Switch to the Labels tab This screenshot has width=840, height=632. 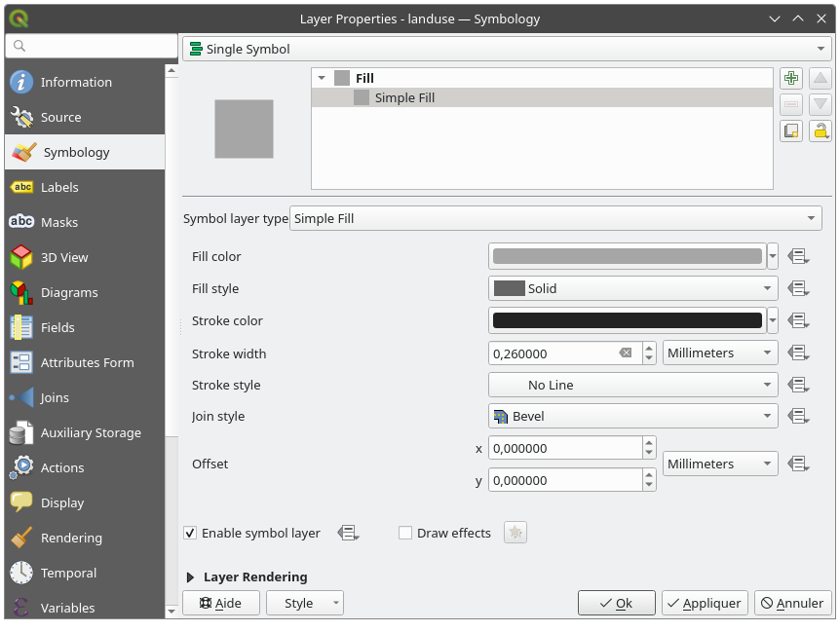pos(58,187)
